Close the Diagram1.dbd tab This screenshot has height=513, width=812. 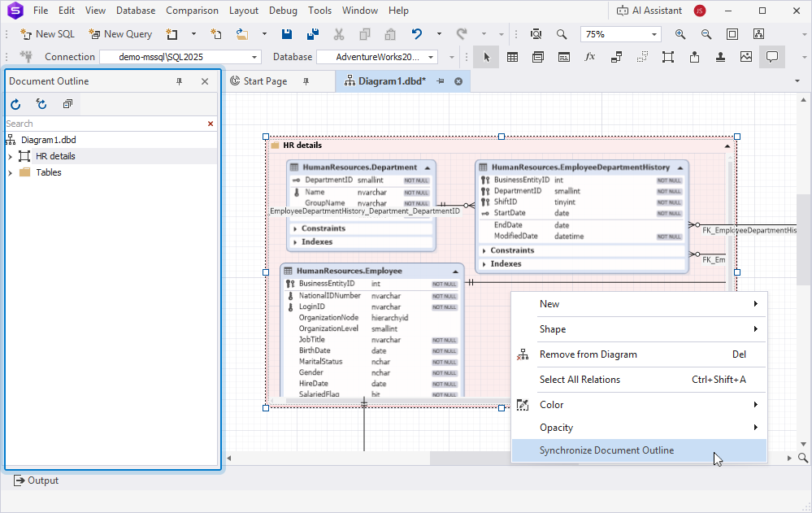point(458,81)
